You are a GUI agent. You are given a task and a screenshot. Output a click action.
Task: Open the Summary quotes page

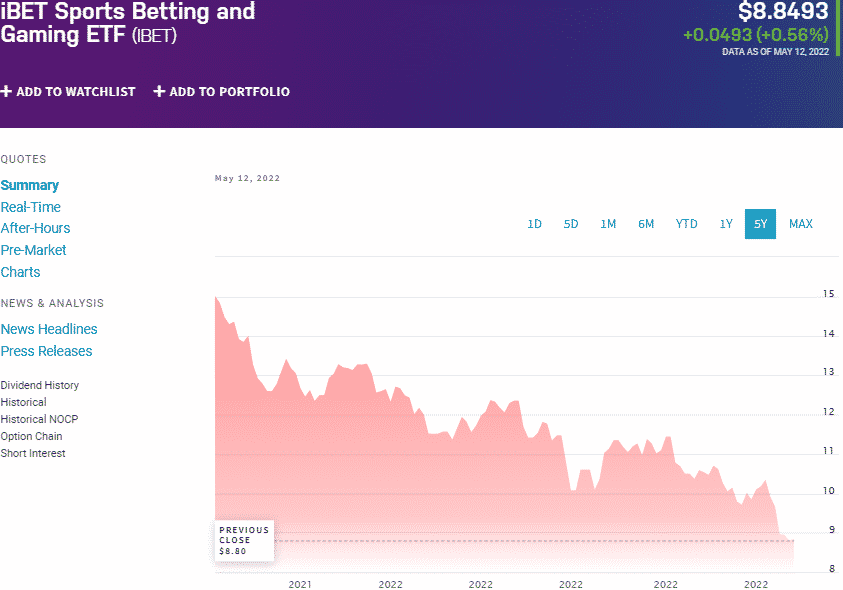pyautogui.click(x=30, y=185)
